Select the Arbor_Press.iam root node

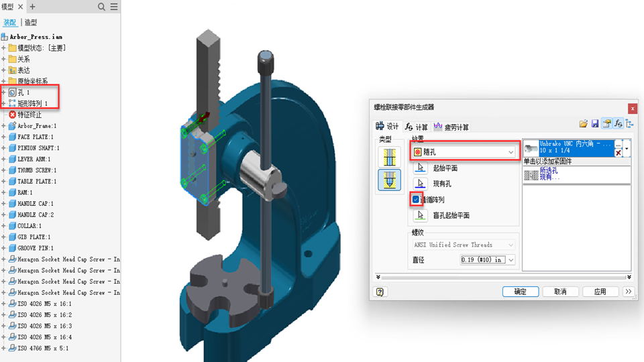point(36,37)
